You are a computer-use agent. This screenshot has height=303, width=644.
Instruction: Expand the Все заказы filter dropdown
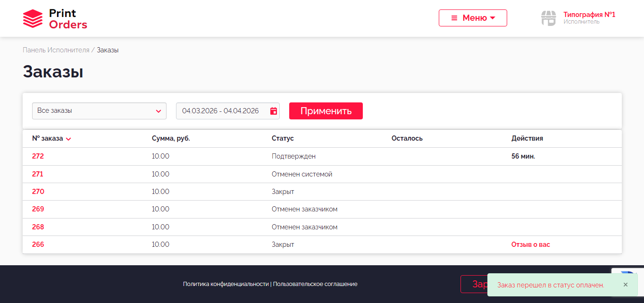tap(99, 111)
